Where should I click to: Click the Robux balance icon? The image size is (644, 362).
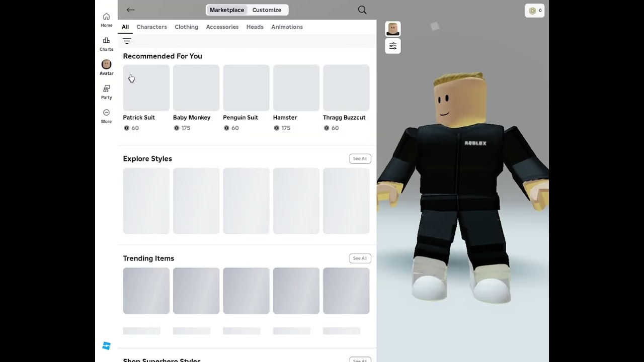click(x=532, y=11)
